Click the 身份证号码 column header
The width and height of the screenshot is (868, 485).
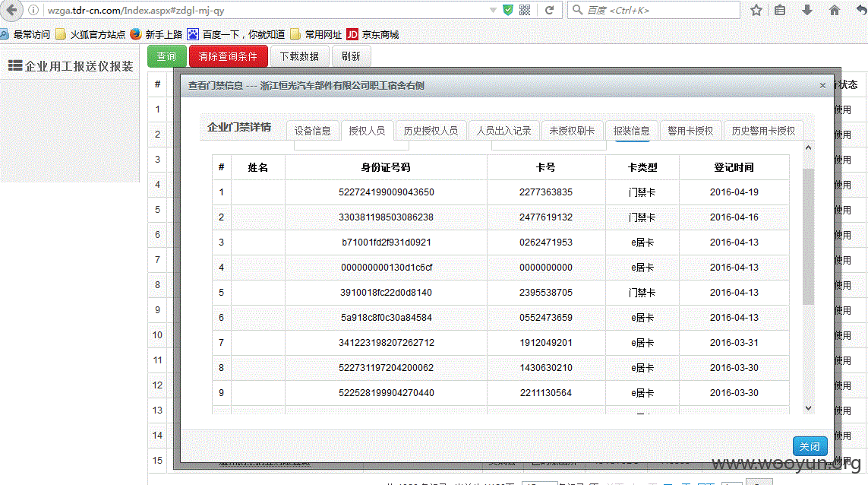coord(386,167)
